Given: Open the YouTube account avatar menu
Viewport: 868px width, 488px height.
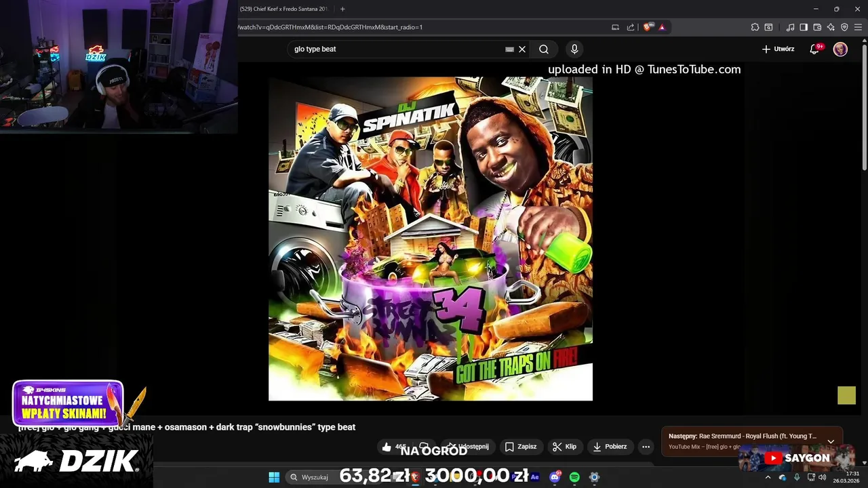Looking at the screenshot, I should click(x=840, y=49).
